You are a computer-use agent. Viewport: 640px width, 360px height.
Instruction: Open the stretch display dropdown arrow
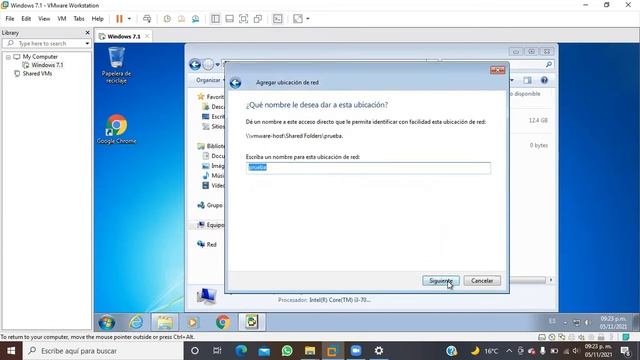pos(308,19)
